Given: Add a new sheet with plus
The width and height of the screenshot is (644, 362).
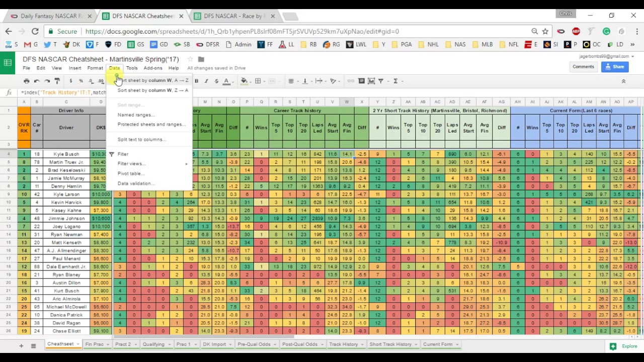Looking at the screenshot, I should point(21,345).
